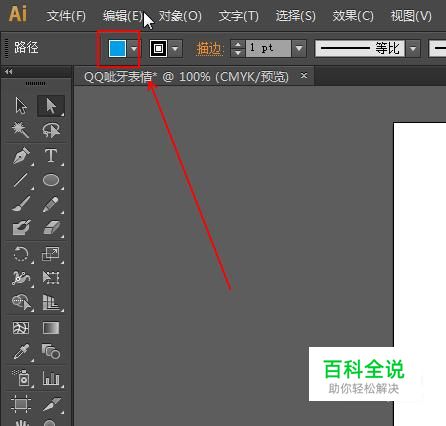Decrease stroke weight with down stepper

pos(237,53)
